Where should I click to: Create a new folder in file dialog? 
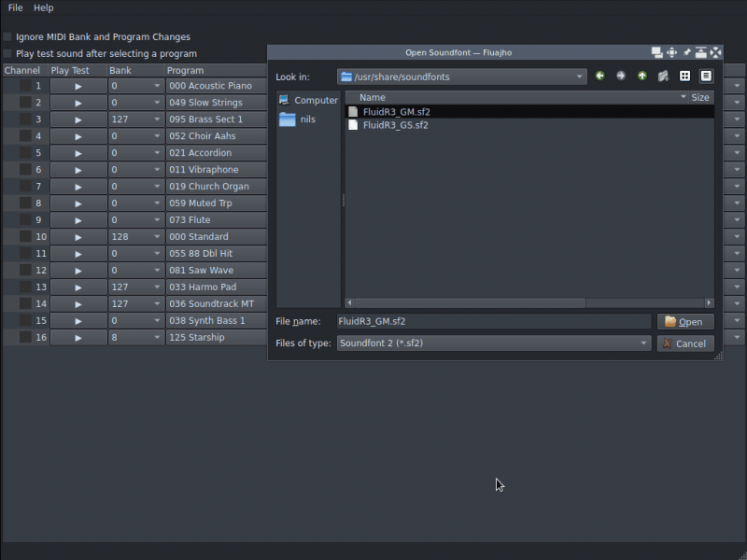(663, 77)
